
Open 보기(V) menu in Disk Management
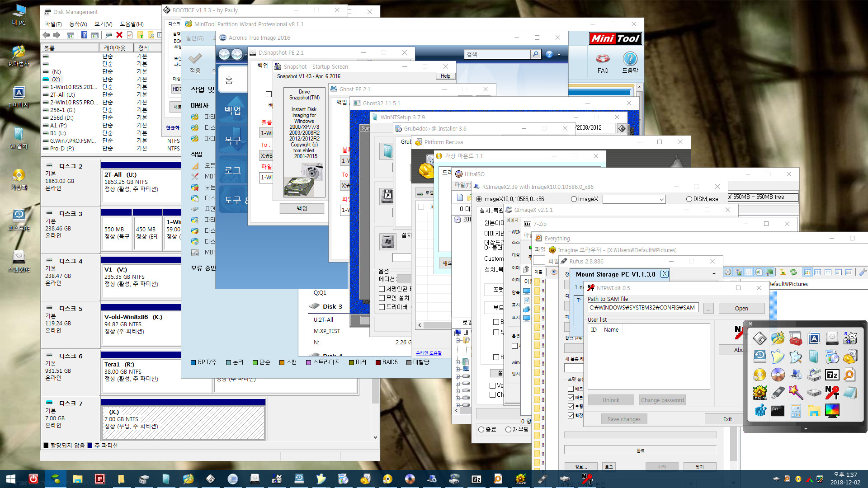pos(103,24)
